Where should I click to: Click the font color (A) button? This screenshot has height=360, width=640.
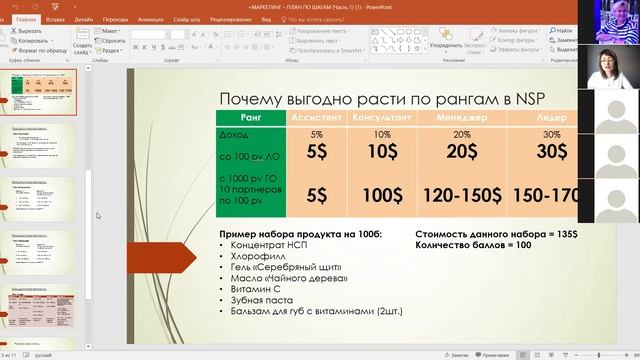[211, 48]
